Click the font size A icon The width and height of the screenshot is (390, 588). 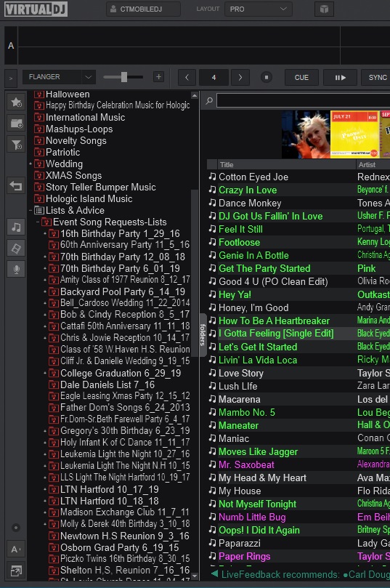16,549
